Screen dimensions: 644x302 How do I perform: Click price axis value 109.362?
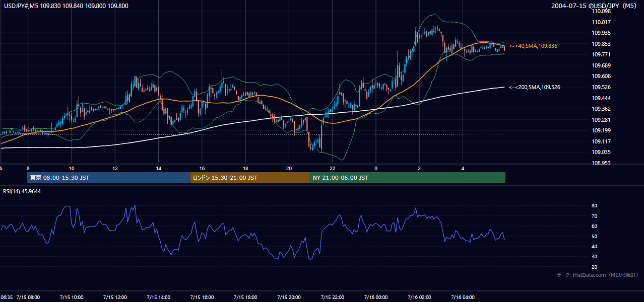click(x=601, y=109)
